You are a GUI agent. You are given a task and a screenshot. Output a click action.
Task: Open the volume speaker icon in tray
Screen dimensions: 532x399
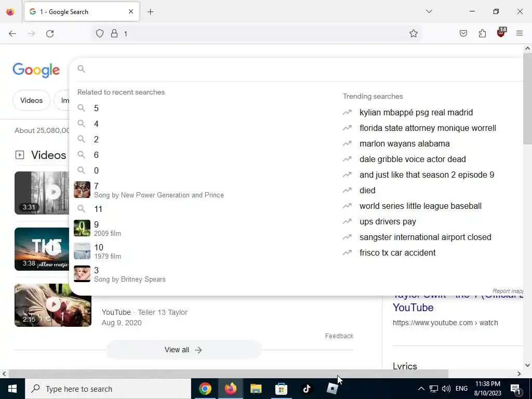click(x=446, y=389)
